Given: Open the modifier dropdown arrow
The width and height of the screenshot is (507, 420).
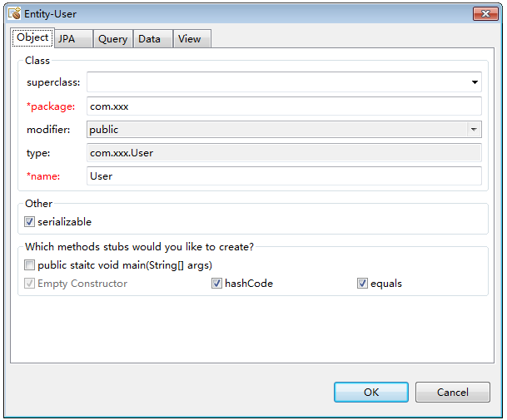Looking at the screenshot, I should pyautogui.click(x=474, y=130).
